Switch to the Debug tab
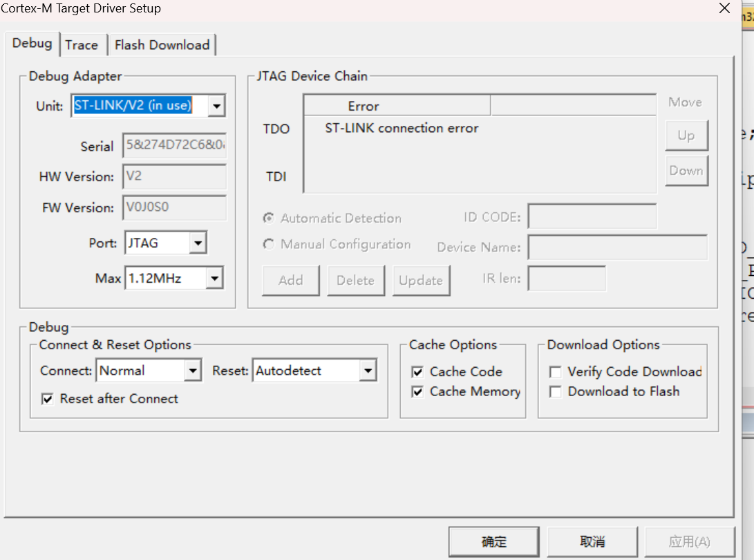754x560 pixels. [x=32, y=44]
